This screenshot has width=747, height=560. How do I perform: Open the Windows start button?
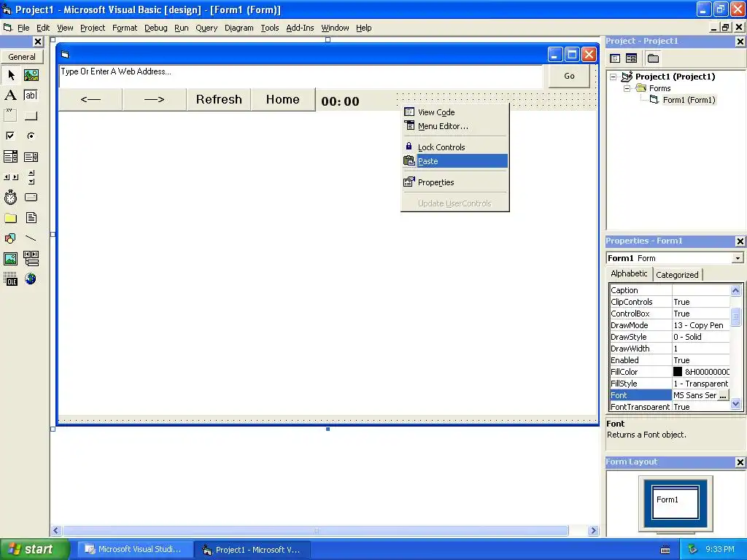point(34,550)
